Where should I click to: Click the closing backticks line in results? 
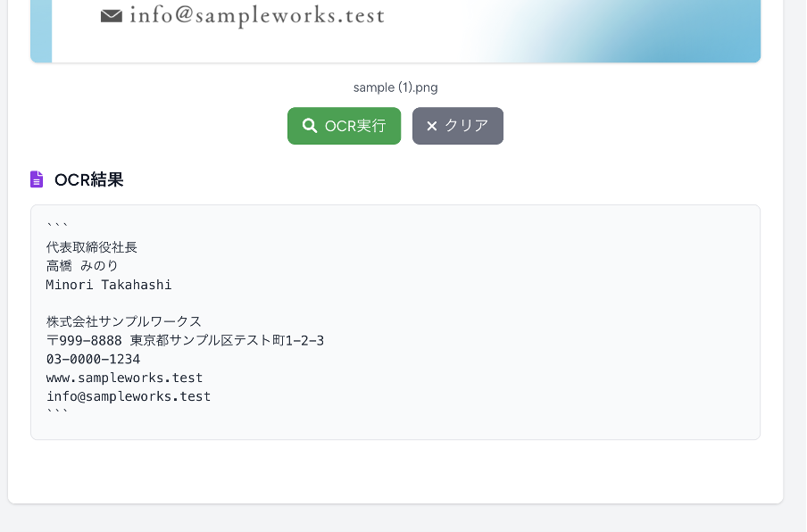[57, 414]
